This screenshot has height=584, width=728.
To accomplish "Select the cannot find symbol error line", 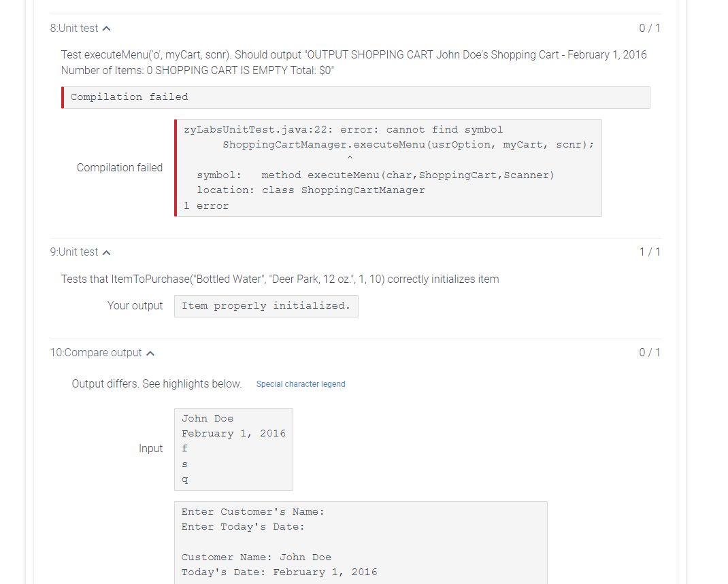I will pos(340,129).
